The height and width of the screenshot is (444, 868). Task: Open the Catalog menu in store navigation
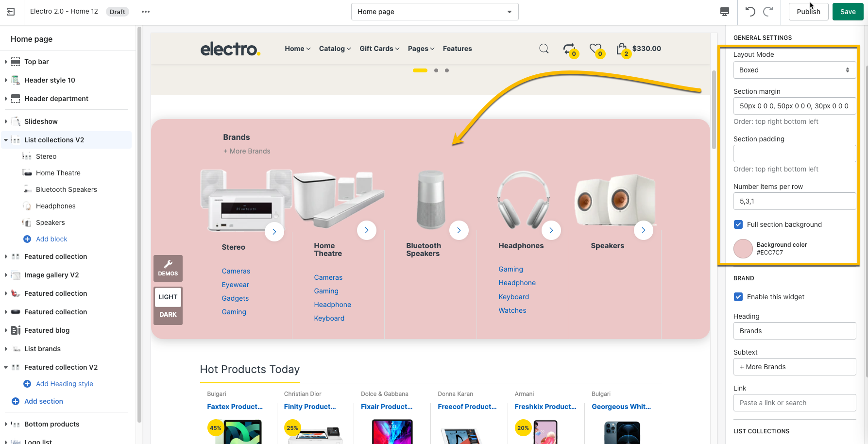(x=335, y=49)
